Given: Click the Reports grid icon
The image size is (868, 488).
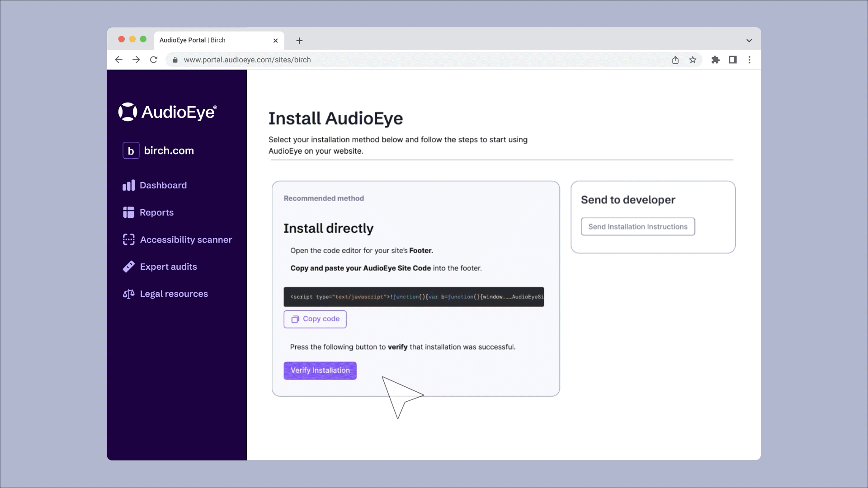Looking at the screenshot, I should [128, 212].
